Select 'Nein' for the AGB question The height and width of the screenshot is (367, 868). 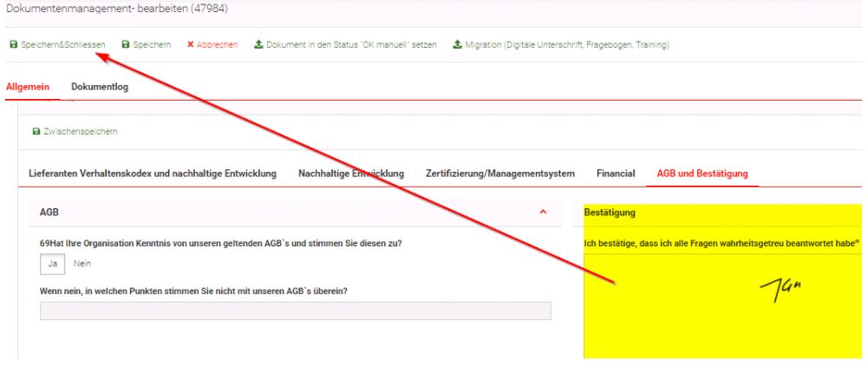point(82,264)
